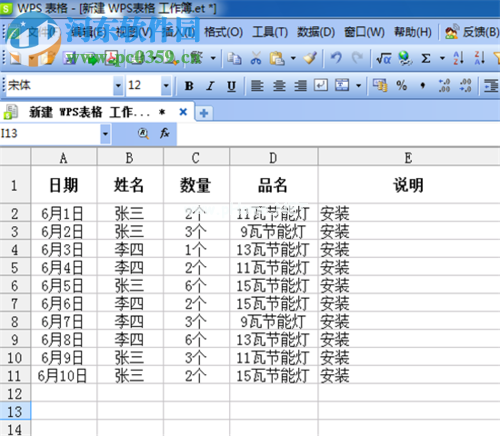Click the Undo arrow icon
The height and width of the screenshot is (436, 500).
[x=336, y=58]
